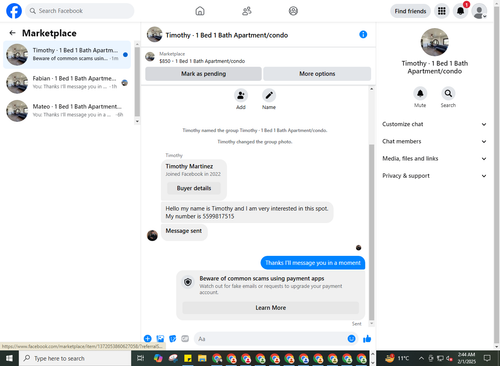Send a thumbs-up like
Image resolution: width=500 pixels, height=366 pixels.
click(367, 339)
